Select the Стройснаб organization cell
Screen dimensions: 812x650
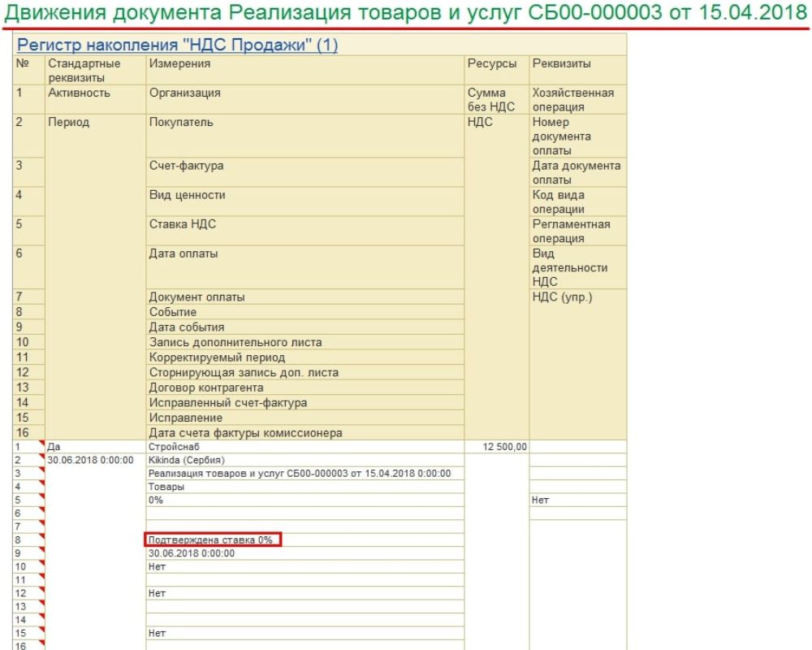(305, 447)
